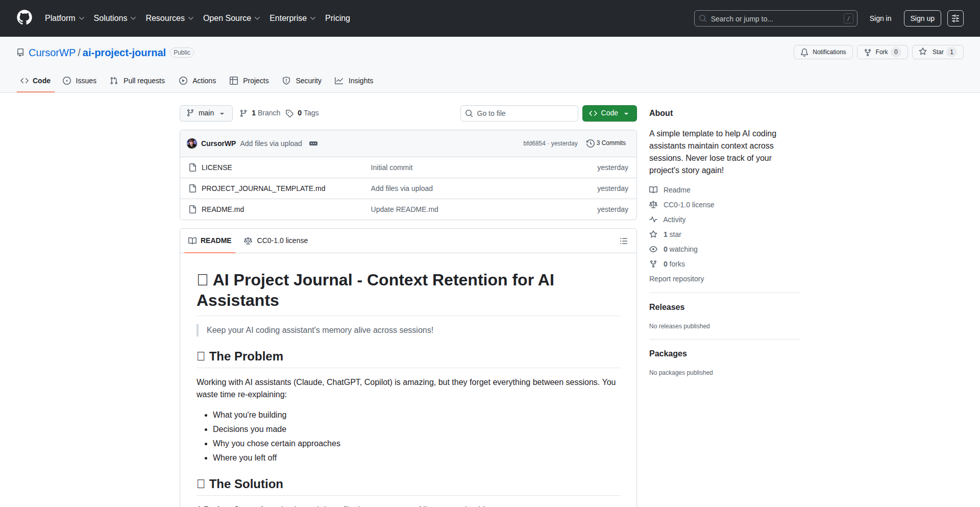Click the watching eye icon
This screenshot has width=980, height=507.
pos(654,249)
